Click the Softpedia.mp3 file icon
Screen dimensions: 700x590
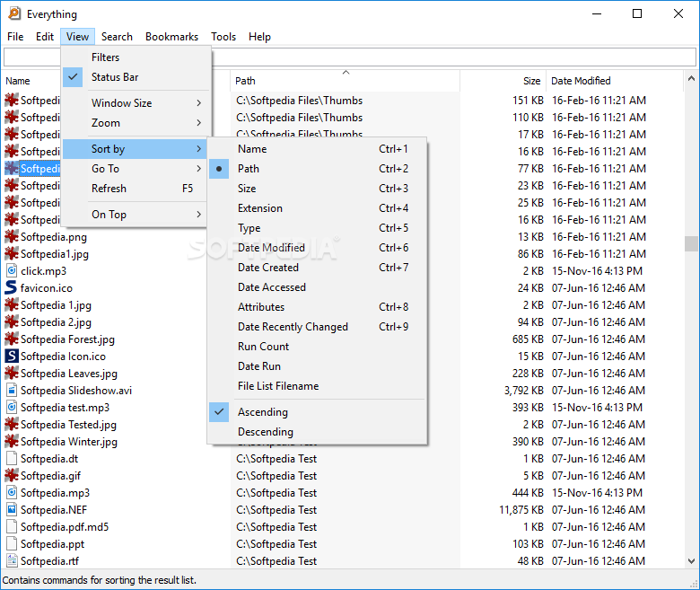point(12,492)
